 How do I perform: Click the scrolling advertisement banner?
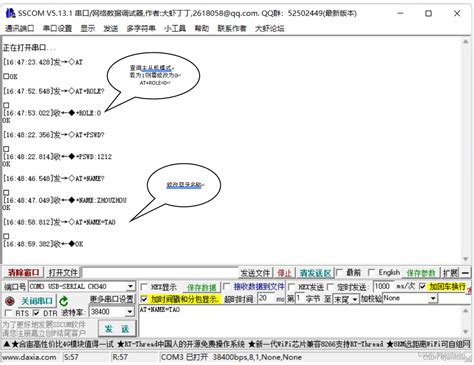point(237,344)
